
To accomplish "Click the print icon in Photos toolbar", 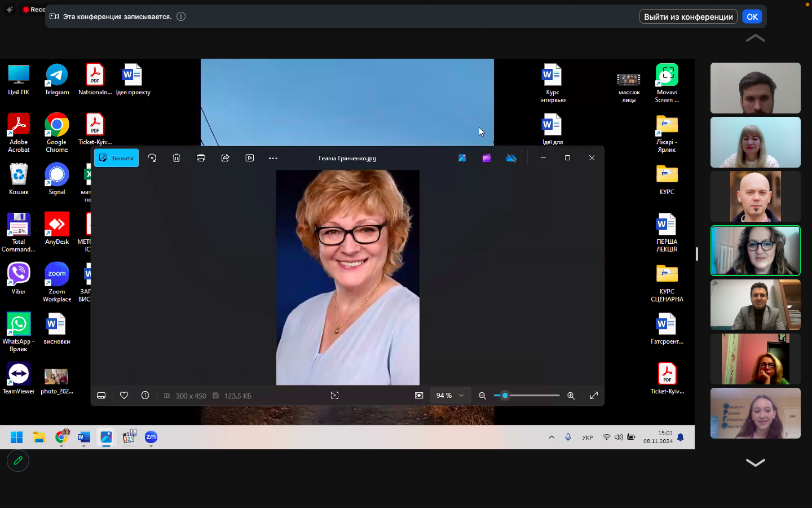I will coord(201,158).
